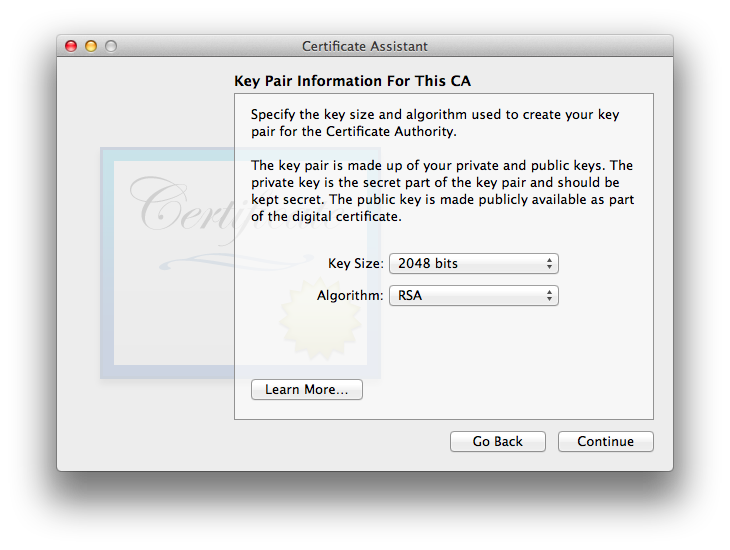Viewport: 730px width, 550px height.
Task: Click Continue to proceed
Action: 605,441
